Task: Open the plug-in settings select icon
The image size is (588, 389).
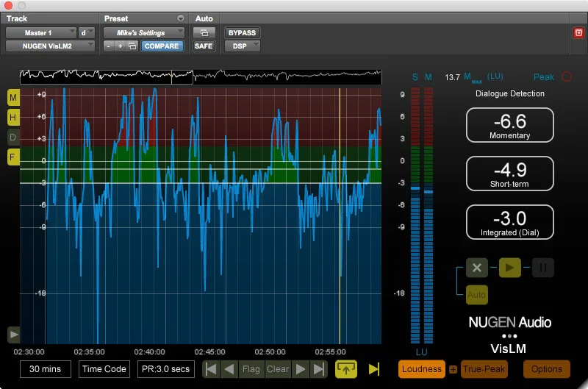Action: [x=132, y=46]
